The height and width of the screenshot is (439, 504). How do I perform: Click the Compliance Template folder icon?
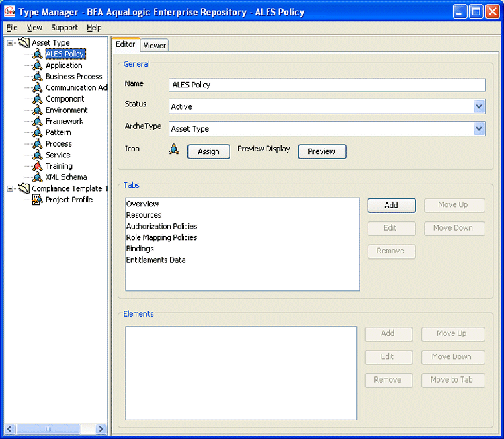(24, 188)
